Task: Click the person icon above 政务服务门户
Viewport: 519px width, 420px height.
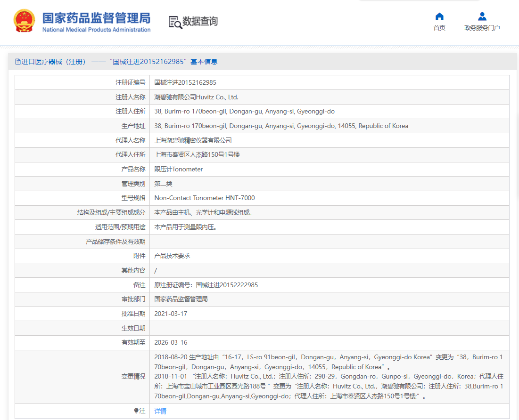Action: pyautogui.click(x=482, y=16)
